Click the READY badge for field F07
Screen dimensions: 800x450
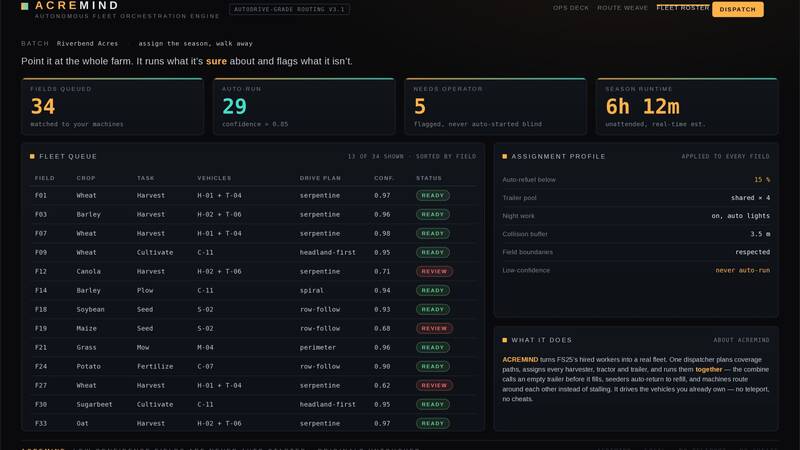pos(433,233)
